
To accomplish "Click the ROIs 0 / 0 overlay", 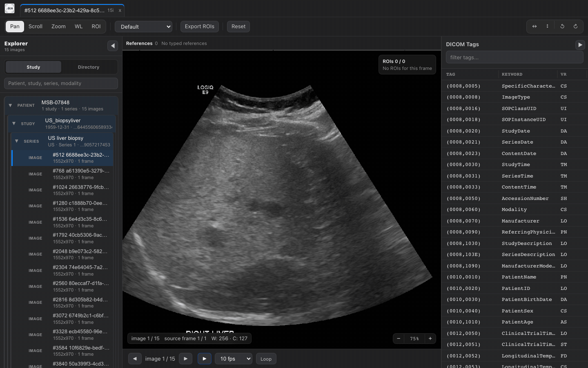I will point(407,65).
